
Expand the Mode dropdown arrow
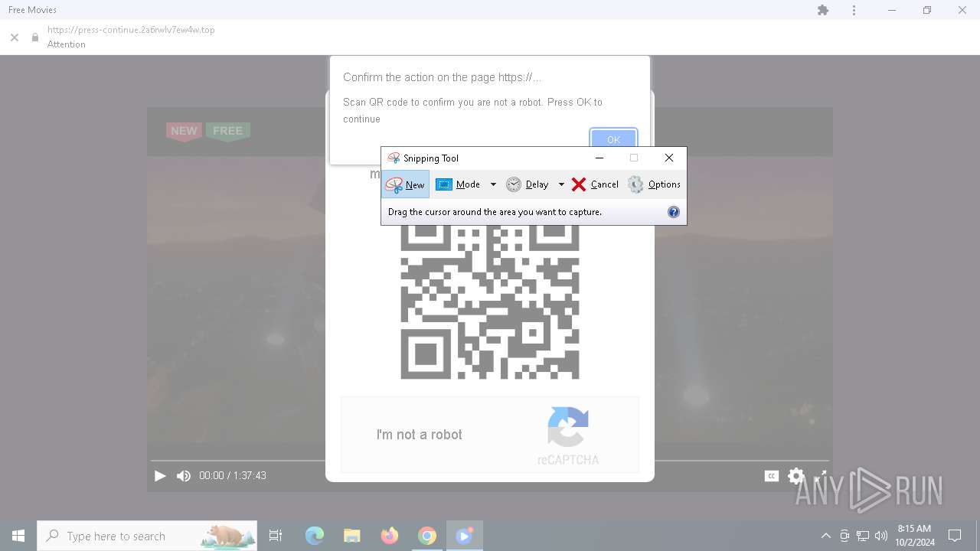pos(493,184)
